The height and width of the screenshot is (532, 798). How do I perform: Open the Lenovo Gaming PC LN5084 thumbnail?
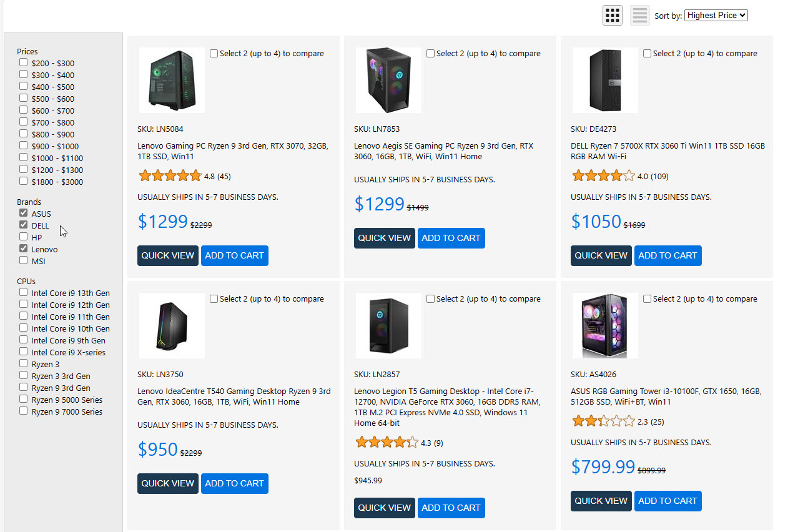point(172,80)
